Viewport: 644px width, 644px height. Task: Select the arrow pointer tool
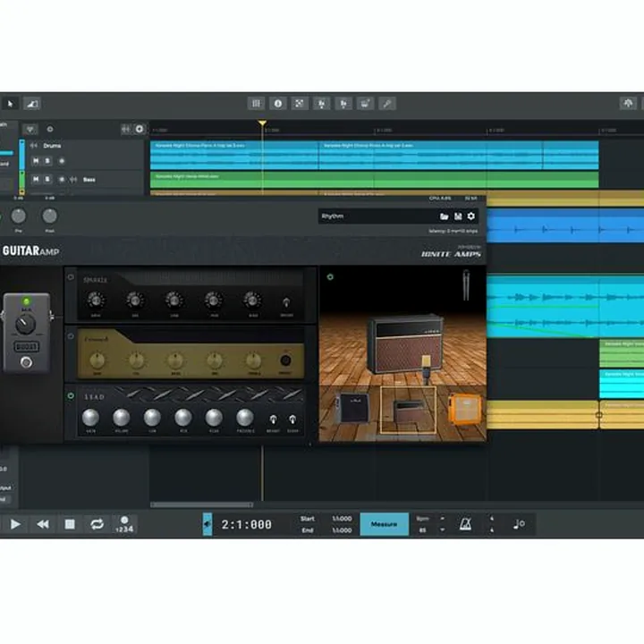(x=10, y=104)
